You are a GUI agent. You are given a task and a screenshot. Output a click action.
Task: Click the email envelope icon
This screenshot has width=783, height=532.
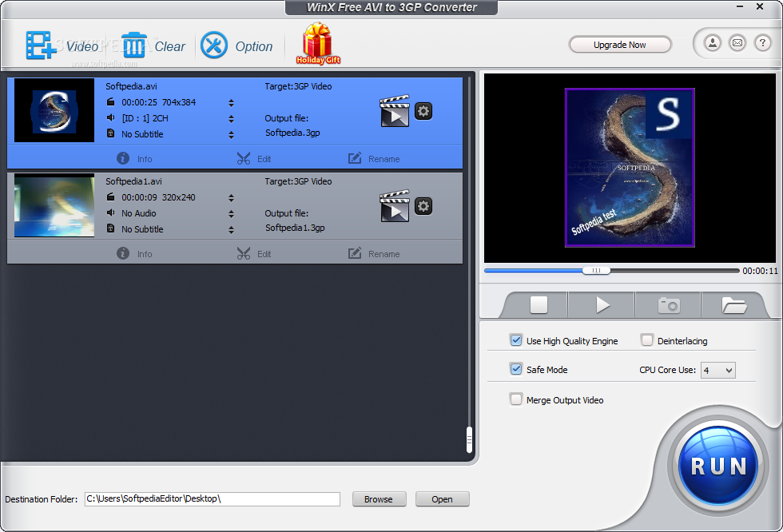(737, 43)
